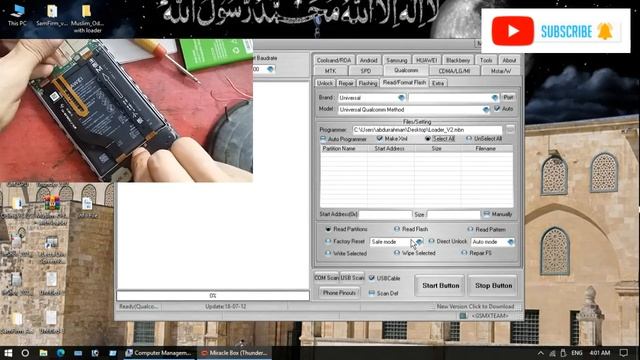The width and height of the screenshot is (640, 360).
Task: Switch to MTK tab
Action: [x=330, y=71]
